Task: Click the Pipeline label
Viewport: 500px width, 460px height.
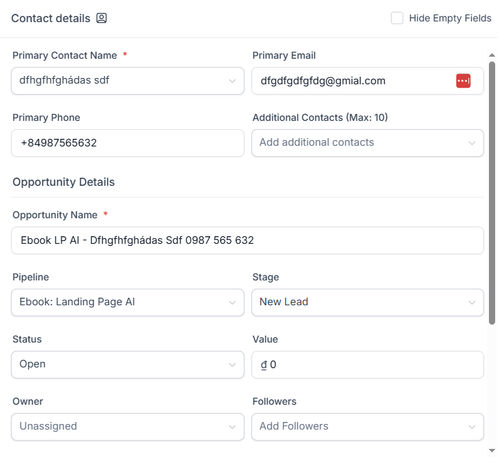Action: coord(31,277)
